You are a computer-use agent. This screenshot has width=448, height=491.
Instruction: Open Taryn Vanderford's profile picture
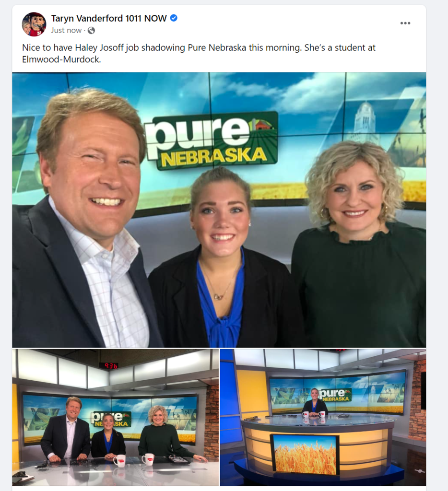click(x=34, y=24)
